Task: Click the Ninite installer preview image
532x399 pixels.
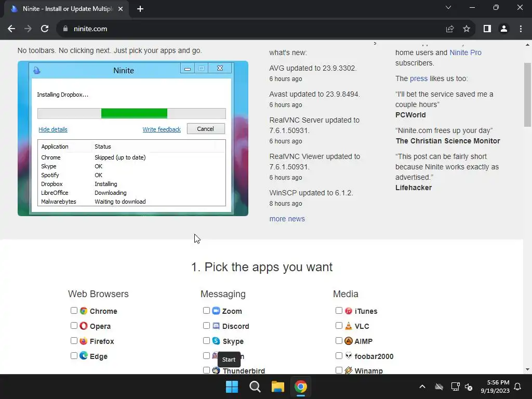Action: pyautogui.click(x=133, y=138)
